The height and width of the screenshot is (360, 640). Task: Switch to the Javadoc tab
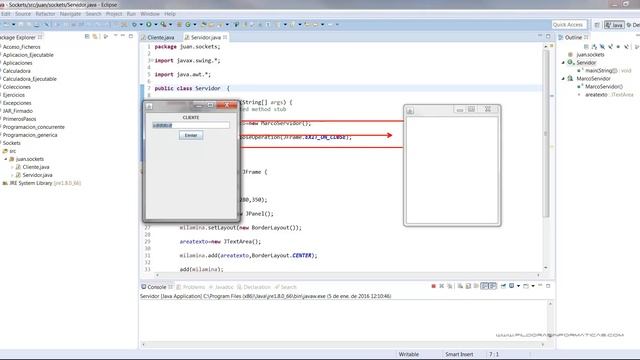coord(221,287)
